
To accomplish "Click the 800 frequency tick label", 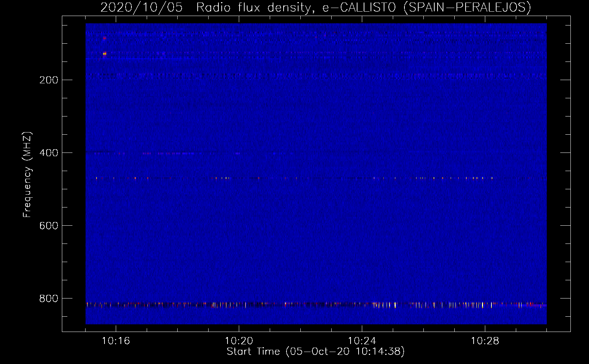I will pyautogui.click(x=49, y=298).
